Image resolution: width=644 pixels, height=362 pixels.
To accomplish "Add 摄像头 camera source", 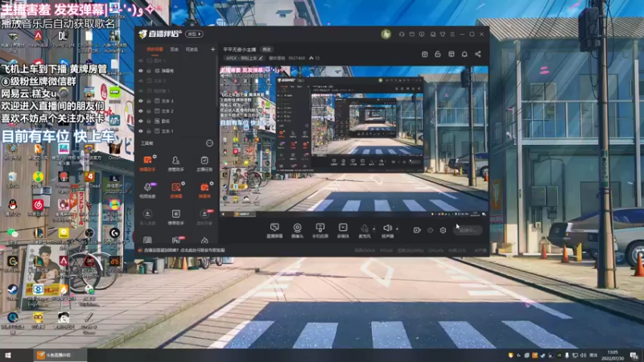I will (297, 230).
